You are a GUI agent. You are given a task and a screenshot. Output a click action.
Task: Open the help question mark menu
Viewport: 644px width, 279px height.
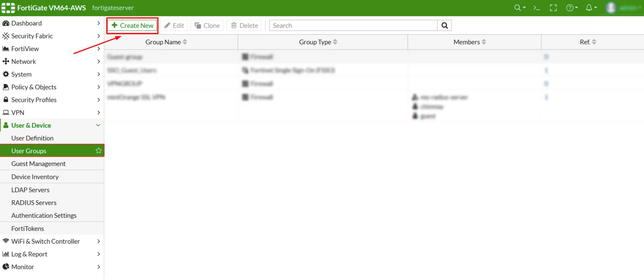[572, 8]
